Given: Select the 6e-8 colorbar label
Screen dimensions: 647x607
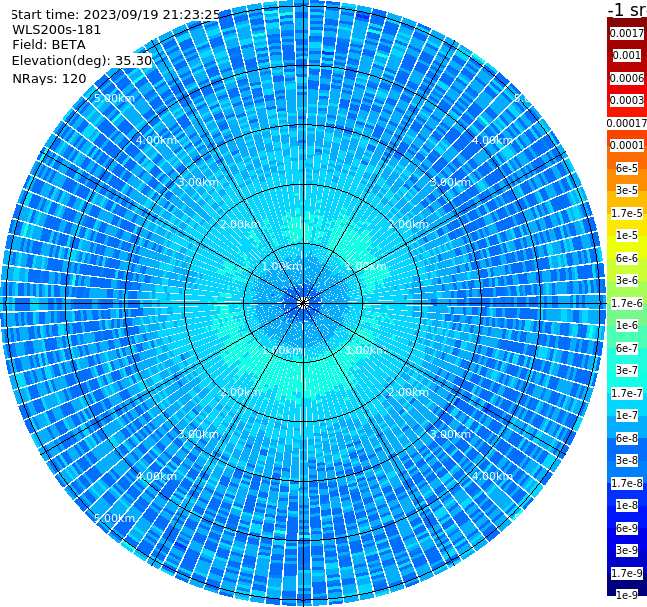Looking at the screenshot, I should click(x=627, y=438).
